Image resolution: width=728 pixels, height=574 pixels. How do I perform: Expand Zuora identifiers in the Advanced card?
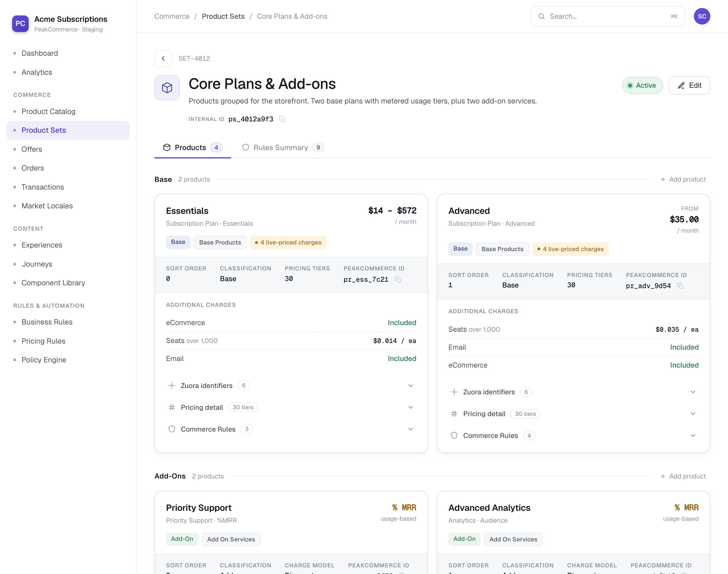574,392
